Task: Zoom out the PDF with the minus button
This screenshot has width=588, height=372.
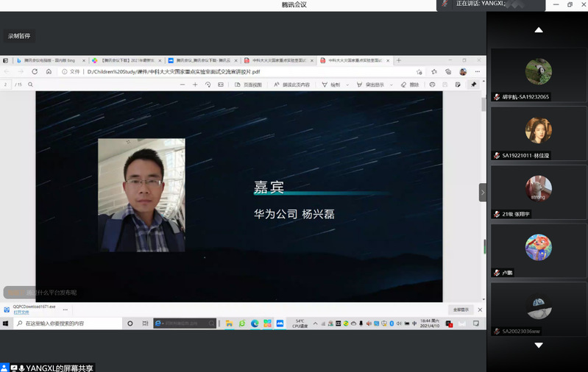Action: click(x=183, y=85)
